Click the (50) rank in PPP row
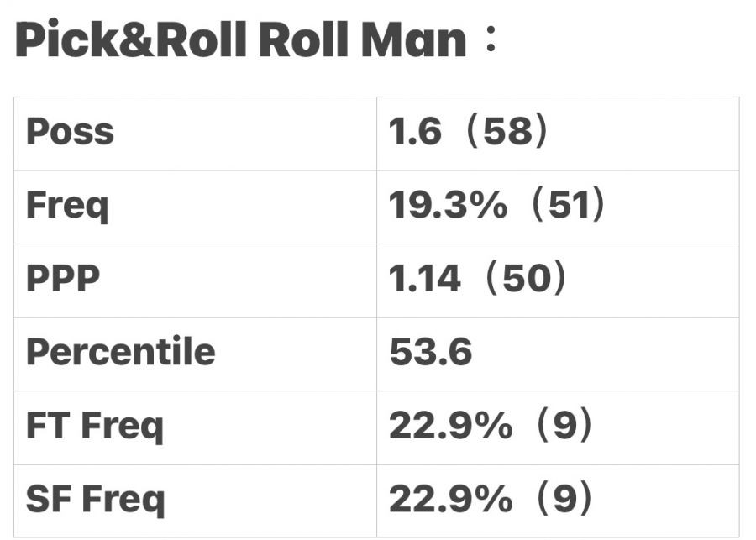 [x=526, y=279]
